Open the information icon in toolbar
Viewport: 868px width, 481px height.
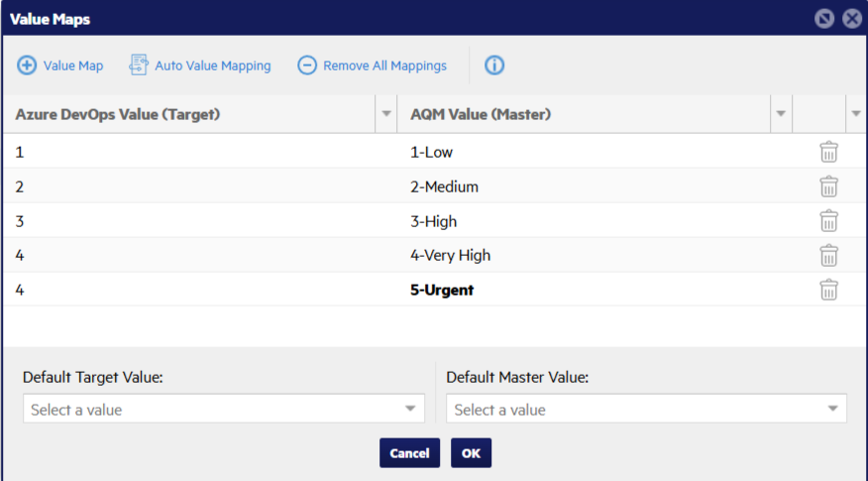(494, 65)
